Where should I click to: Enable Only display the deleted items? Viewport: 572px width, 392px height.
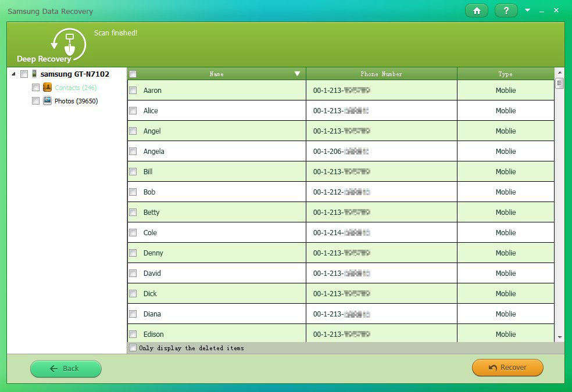133,348
